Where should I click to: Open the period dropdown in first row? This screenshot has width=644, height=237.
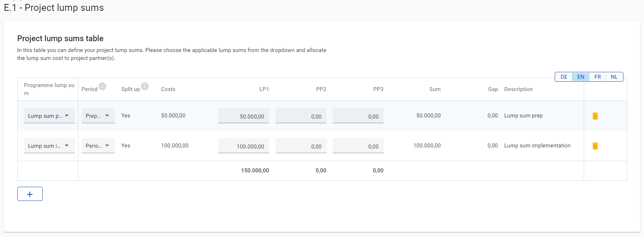[x=98, y=116]
